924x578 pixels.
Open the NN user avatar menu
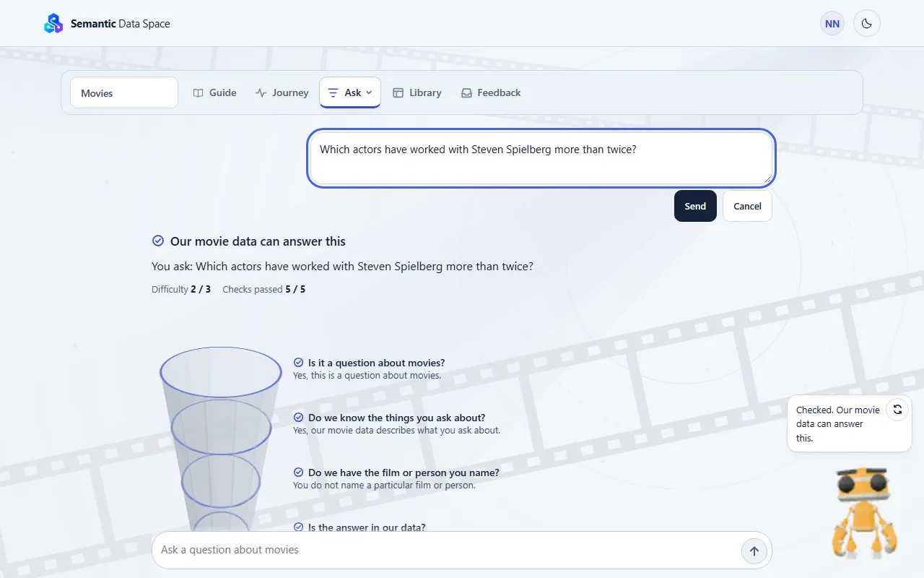point(832,24)
